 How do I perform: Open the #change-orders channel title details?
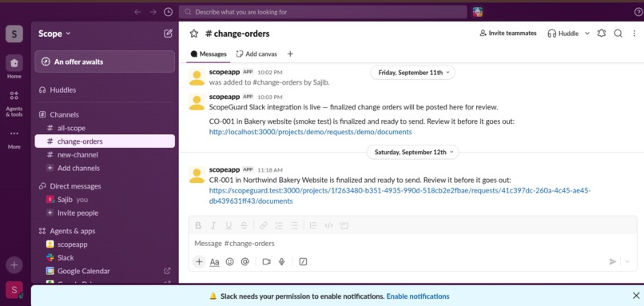click(237, 34)
